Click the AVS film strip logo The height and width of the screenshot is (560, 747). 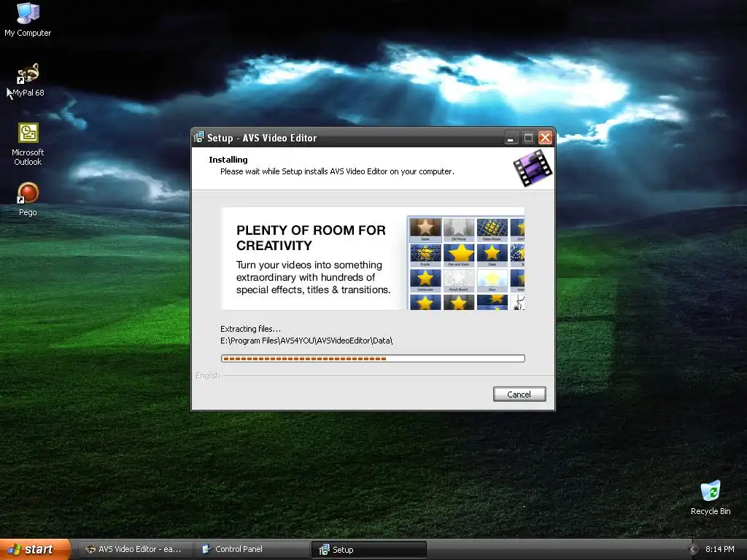click(x=533, y=168)
